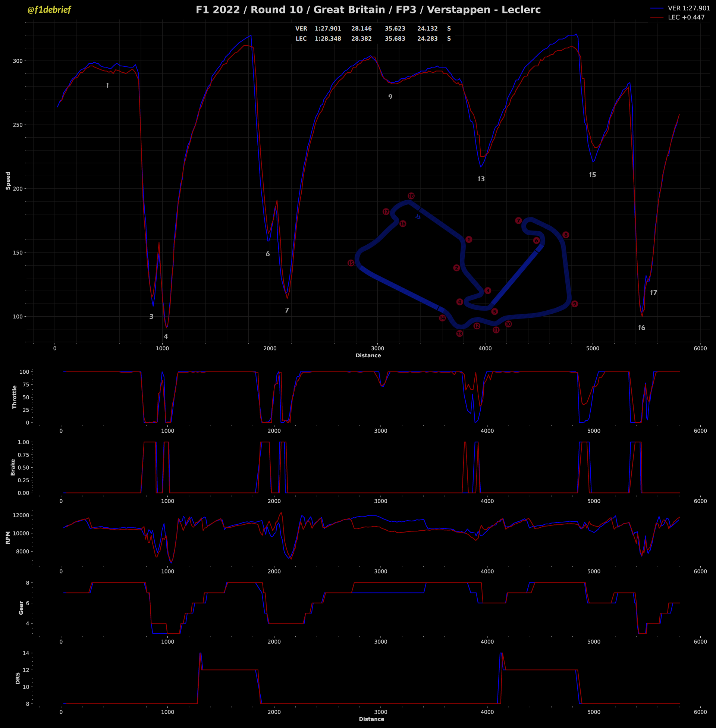Screen dimensions: 716x728
Task: Click the "75" tick on the Throttle axis
Action: (25, 384)
